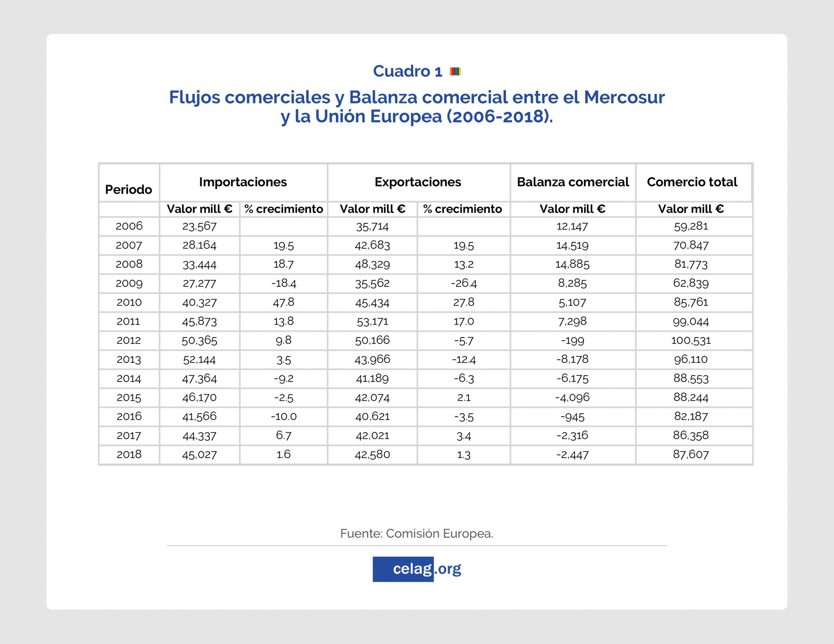This screenshot has height=644, width=834.
Task: Click the Balanza comercial header
Action: tap(573, 182)
